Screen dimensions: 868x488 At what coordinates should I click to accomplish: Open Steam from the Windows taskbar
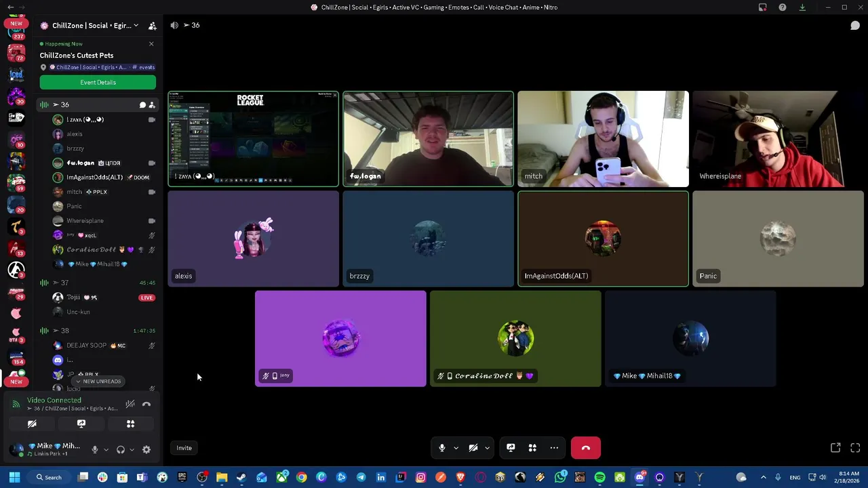tap(241, 478)
